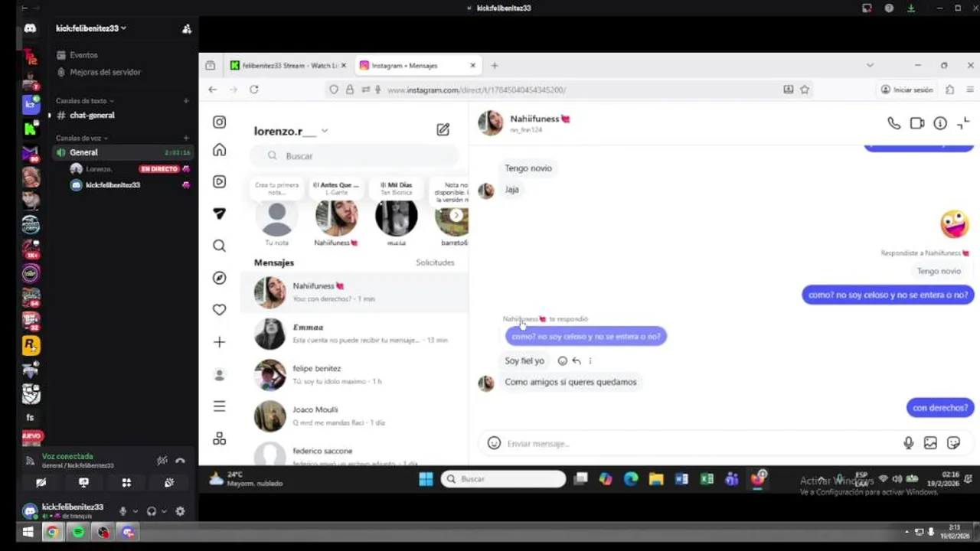Image resolution: width=980 pixels, height=551 pixels.
Task: Reload the browser page
Action: coord(253,90)
